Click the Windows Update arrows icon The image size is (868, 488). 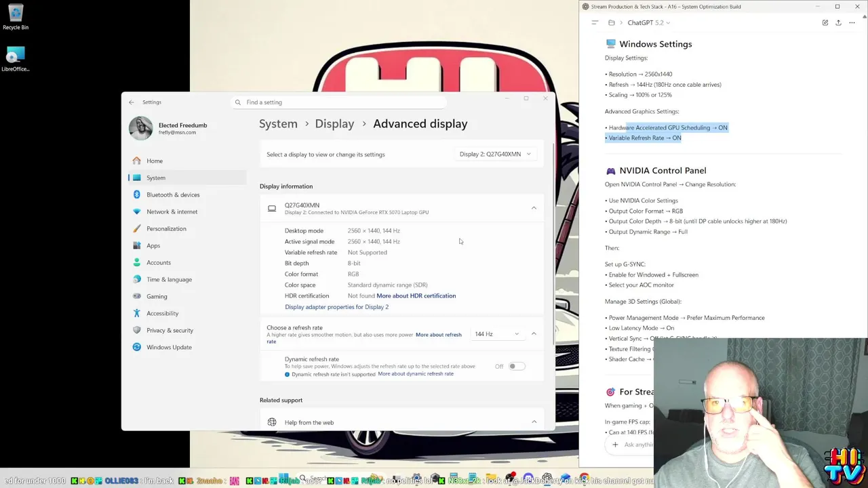click(137, 347)
